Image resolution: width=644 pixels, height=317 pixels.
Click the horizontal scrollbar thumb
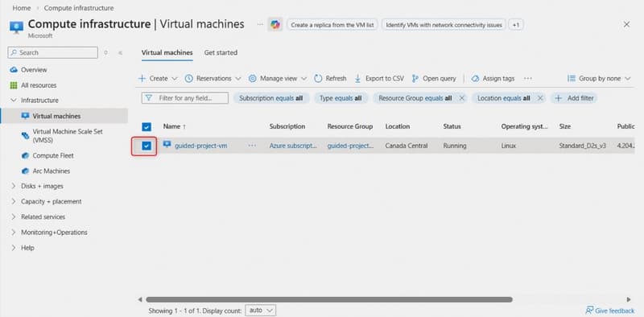[329, 299]
